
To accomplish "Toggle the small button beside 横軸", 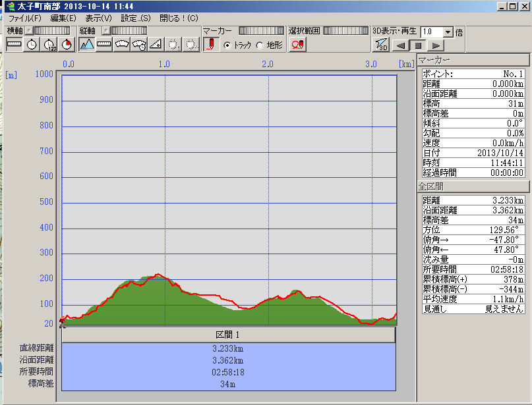I will click(28, 31).
